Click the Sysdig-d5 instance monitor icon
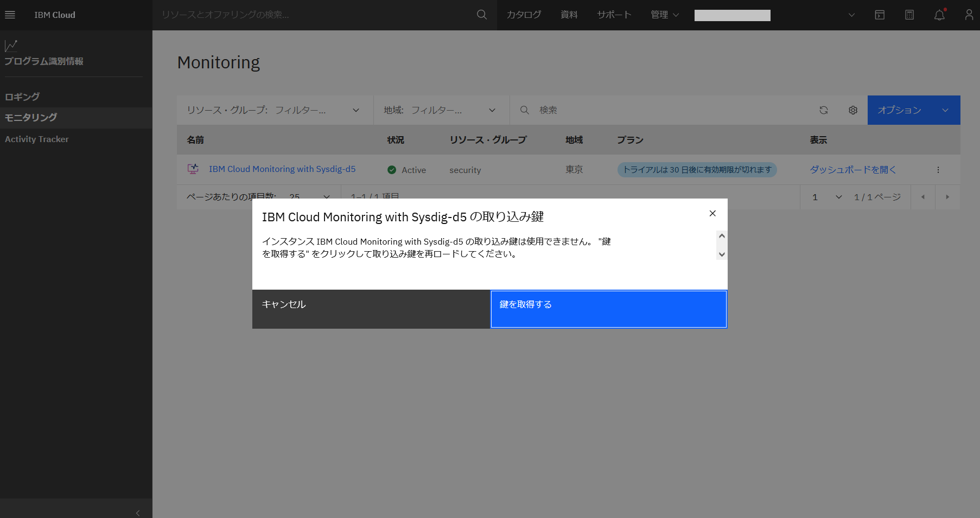980x518 pixels. (193, 169)
